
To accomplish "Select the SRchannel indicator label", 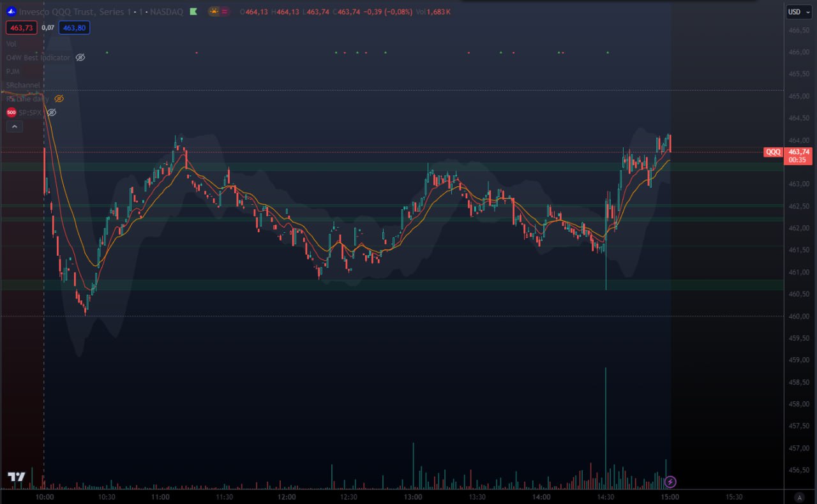I will tap(23, 85).
